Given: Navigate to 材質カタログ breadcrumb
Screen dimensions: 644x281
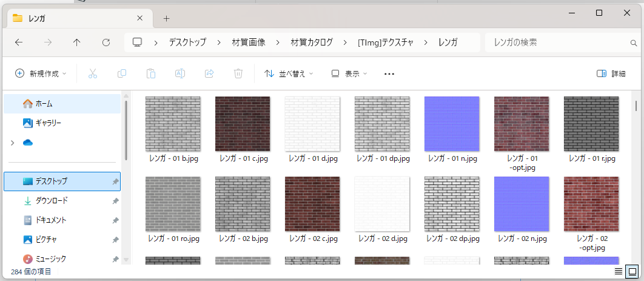Looking at the screenshot, I should (x=312, y=42).
